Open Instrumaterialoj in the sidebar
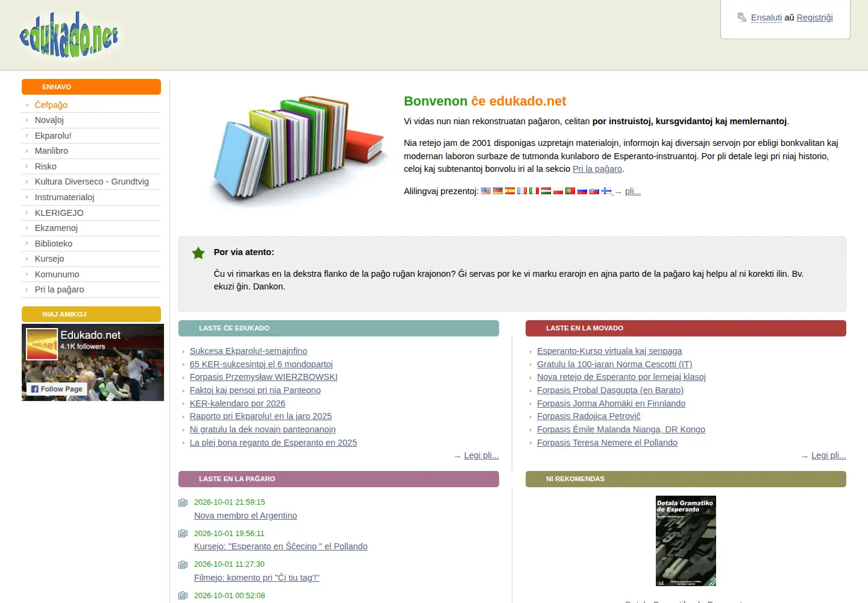868x603 pixels. coord(64,197)
